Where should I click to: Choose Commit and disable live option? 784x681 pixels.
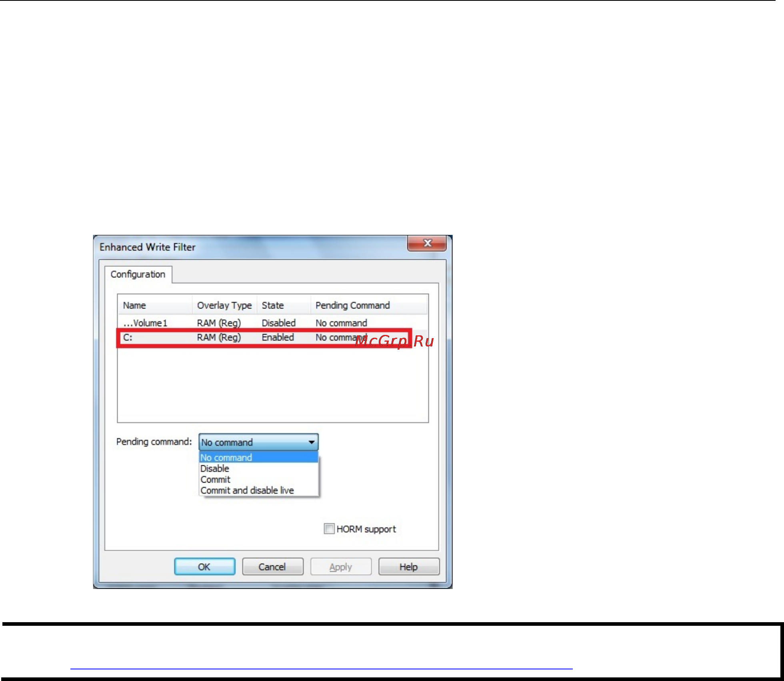tap(258, 490)
